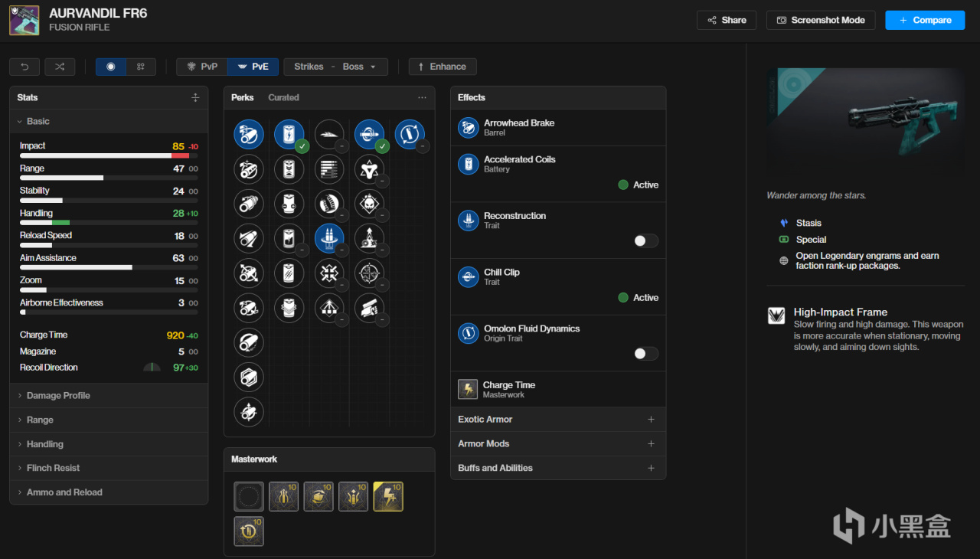Click the High-Impact Frame intrinsic icon

776,315
